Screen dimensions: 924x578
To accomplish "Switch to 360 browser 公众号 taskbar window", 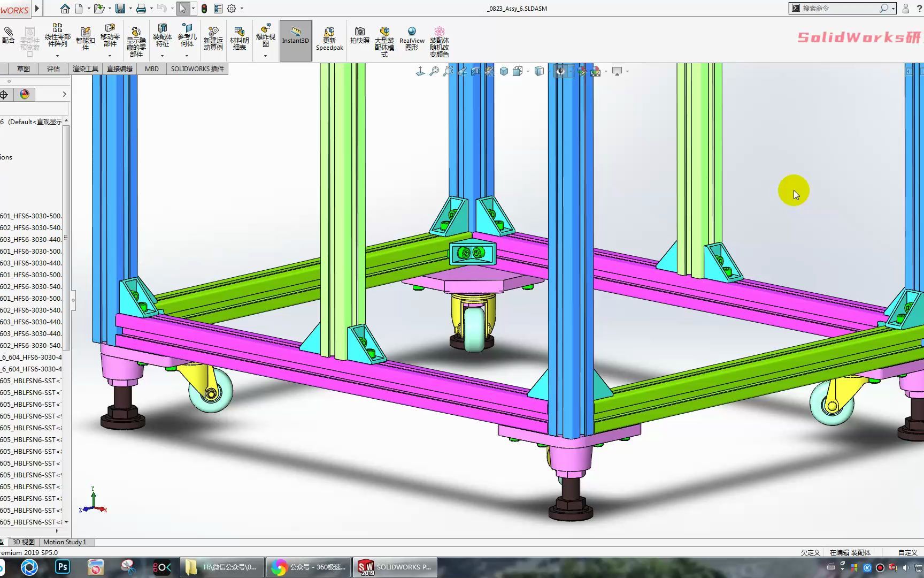I will pos(308,567).
